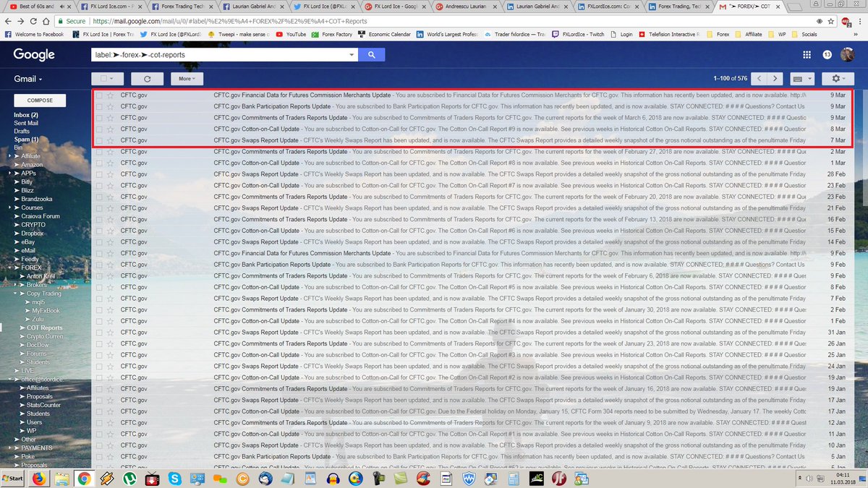Click the COMPOSE button
This screenshot has height=488, width=868.
click(40, 100)
